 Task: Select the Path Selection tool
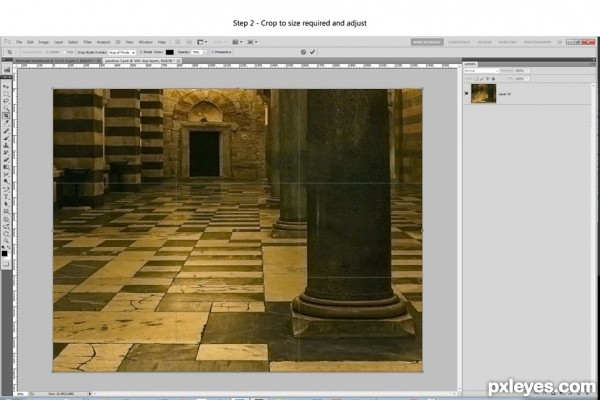tap(6, 202)
